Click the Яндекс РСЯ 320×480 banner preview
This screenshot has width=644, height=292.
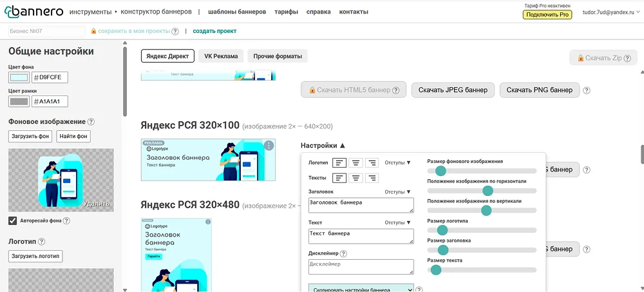(x=176, y=255)
